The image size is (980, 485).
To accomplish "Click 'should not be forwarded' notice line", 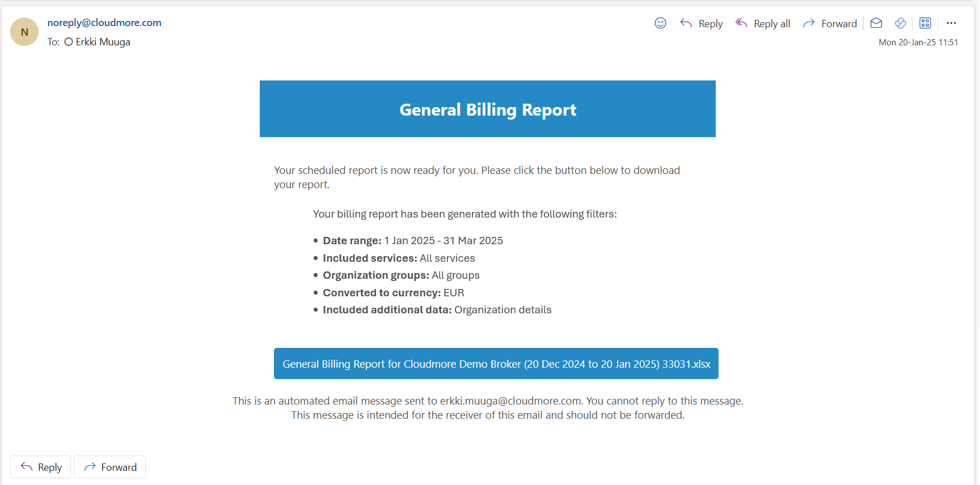I will coord(488,415).
